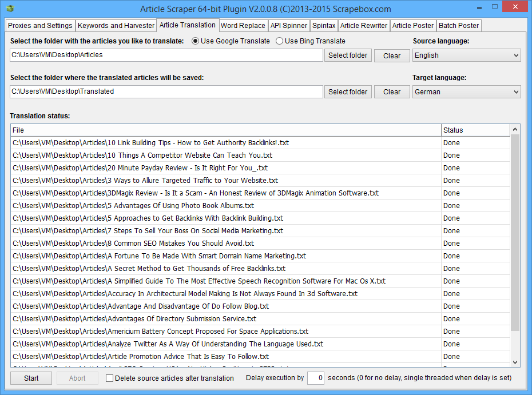Open the Target language dropdown

click(466, 92)
